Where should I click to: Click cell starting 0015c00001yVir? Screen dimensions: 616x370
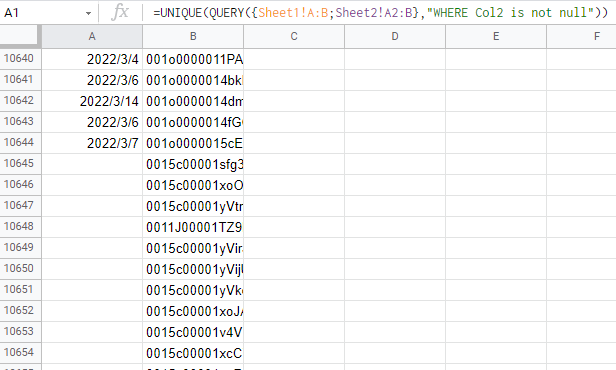point(193,248)
